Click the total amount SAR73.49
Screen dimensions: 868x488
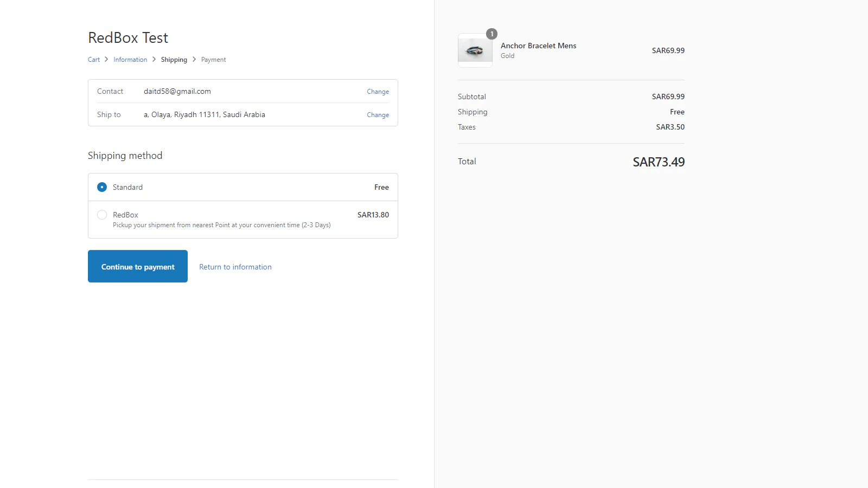click(659, 162)
